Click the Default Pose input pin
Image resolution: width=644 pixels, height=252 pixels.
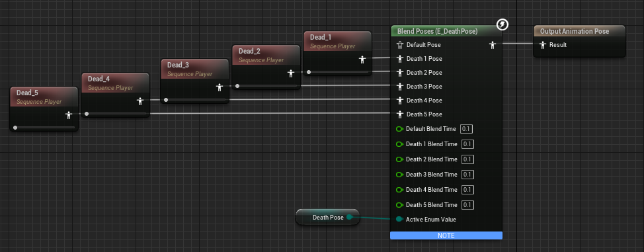pos(399,45)
